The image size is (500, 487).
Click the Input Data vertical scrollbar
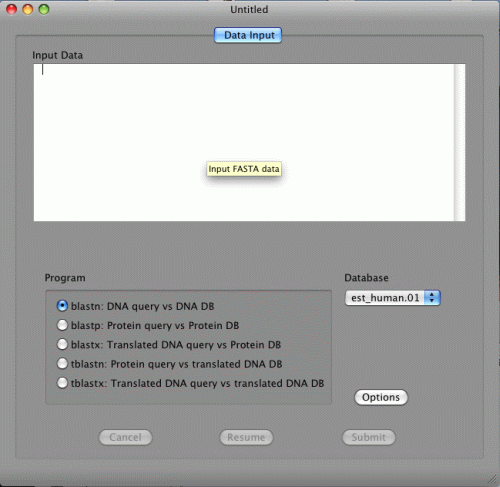(x=460, y=142)
